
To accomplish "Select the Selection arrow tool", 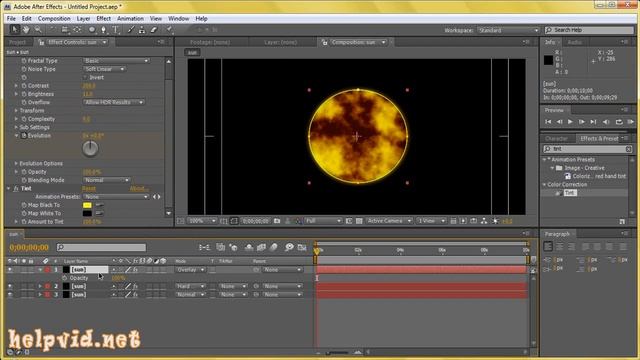I will tap(14, 29).
